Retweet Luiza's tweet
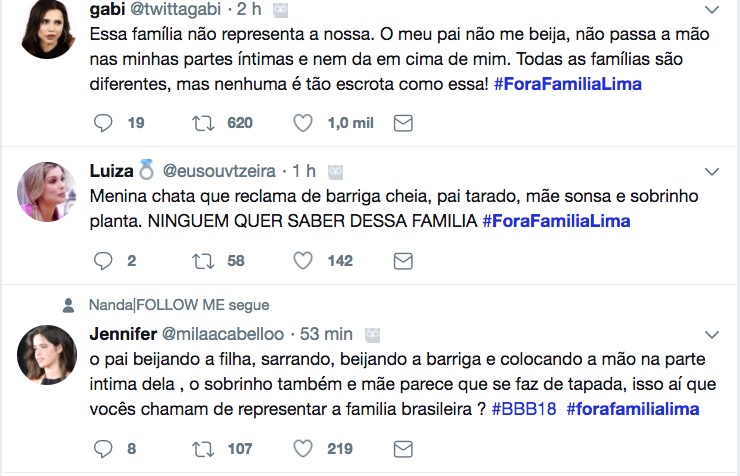Viewport: 740px width, 476px height. click(203, 261)
